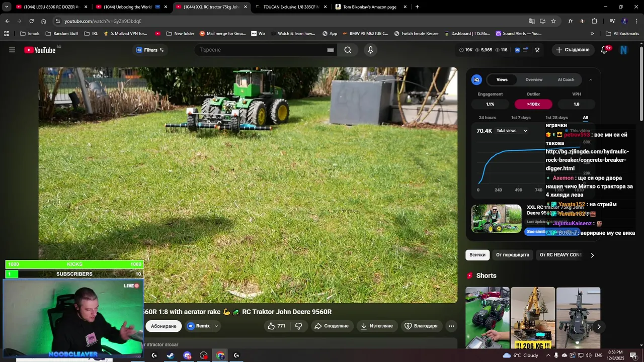Open the Extensions puzzle icon

click(x=594, y=21)
